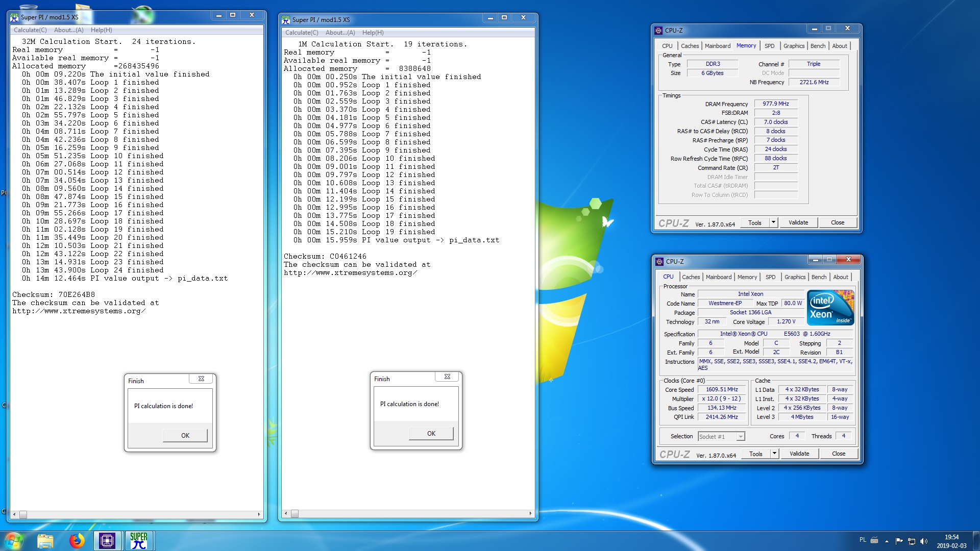This screenshot has width=980, height=551.
Task: Switch to Bench tab in lower CPU-Z
Action: point(819,277)
